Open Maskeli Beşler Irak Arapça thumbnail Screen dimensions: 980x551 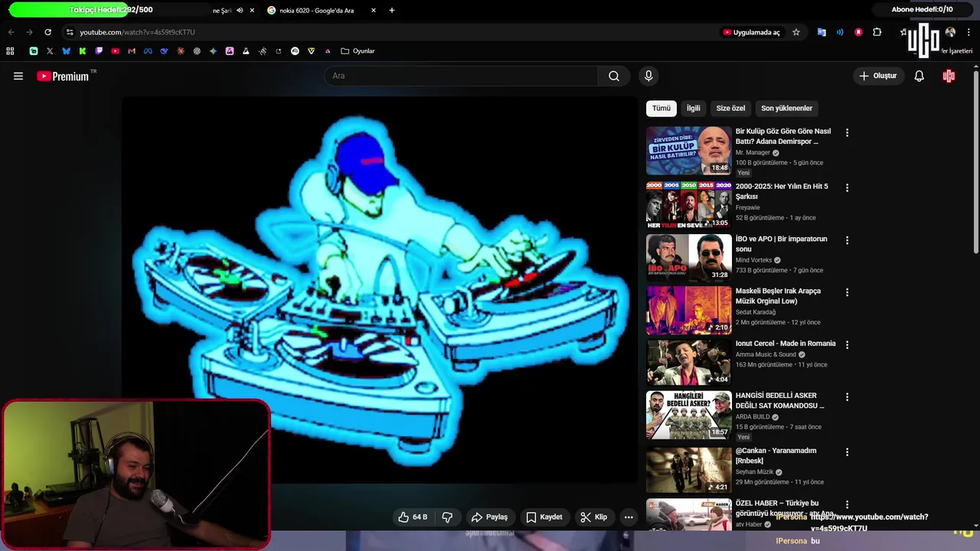pos(689,310)
